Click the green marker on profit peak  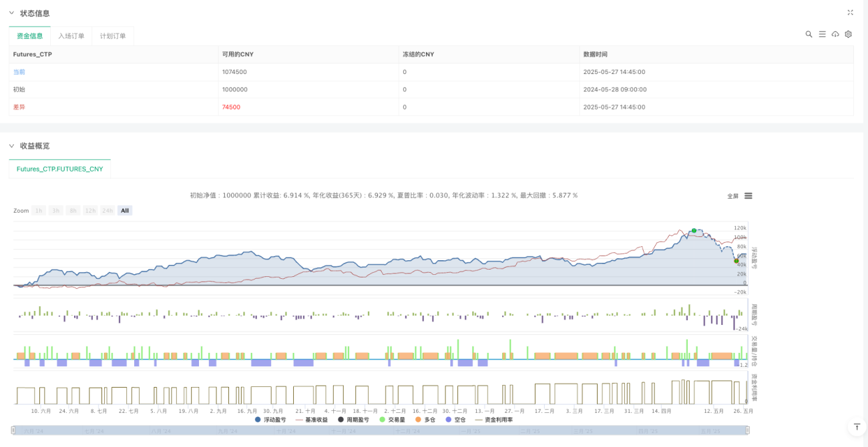tap(694, 231)
